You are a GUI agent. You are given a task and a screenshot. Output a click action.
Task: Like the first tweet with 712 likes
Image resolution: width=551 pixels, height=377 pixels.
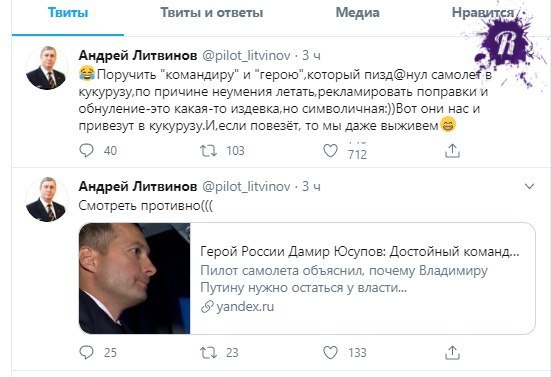330,151
